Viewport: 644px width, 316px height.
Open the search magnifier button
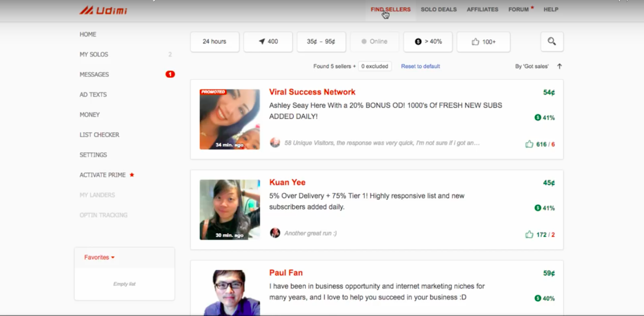point(552,42)
